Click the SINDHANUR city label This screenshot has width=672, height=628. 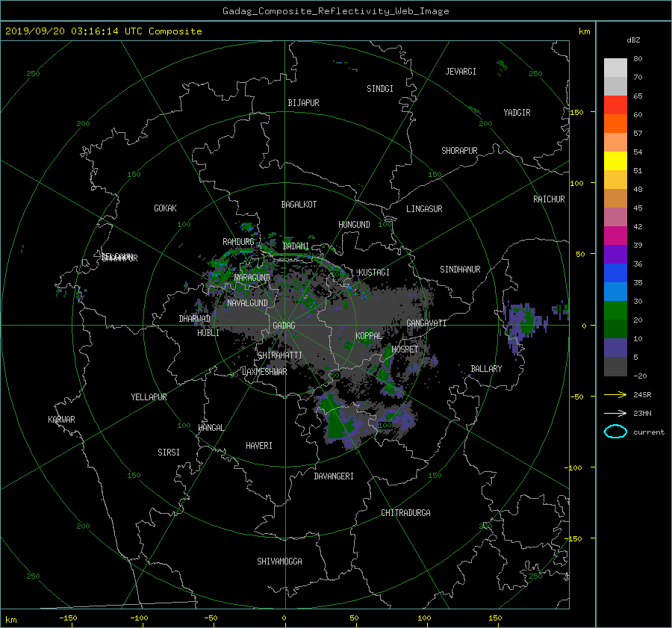[x=460, y=270]
